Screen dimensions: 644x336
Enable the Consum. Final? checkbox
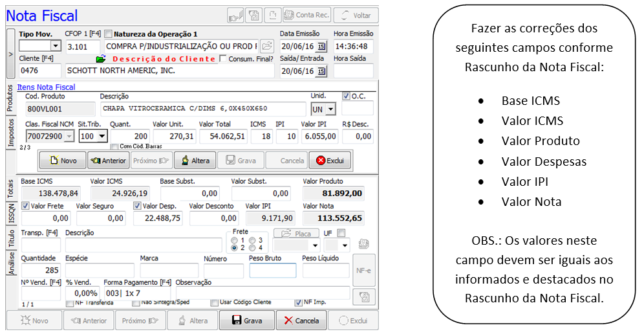coord(223,59)
